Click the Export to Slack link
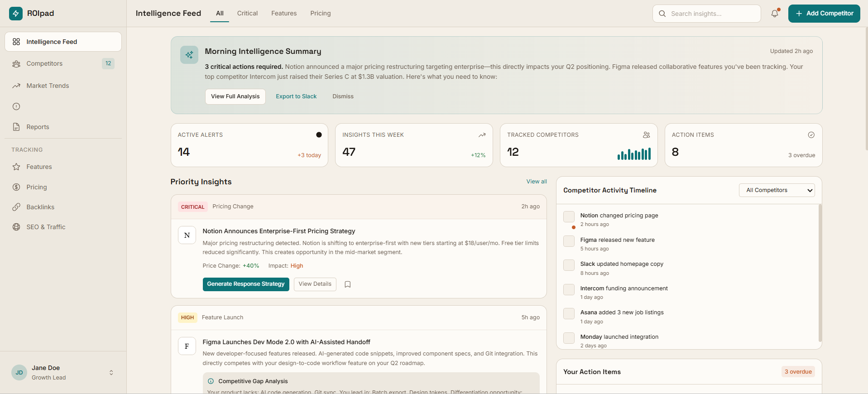 point(296,96)
